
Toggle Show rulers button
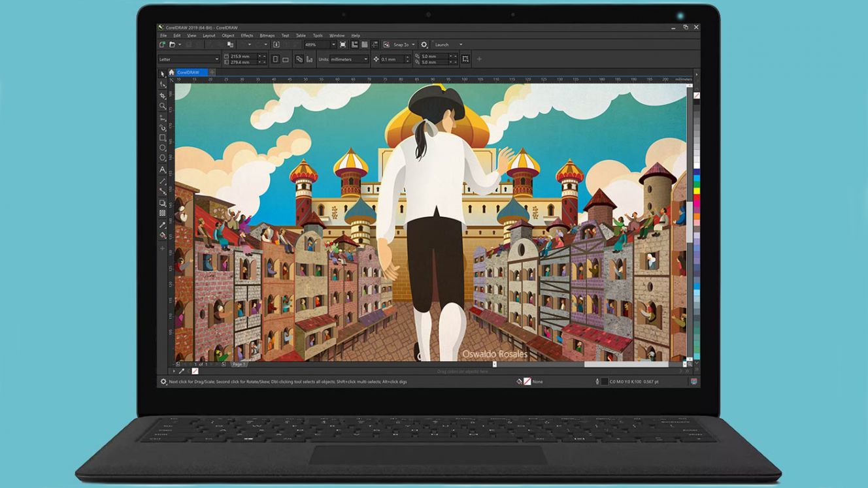pyautogui.click(x=354, y=44)
